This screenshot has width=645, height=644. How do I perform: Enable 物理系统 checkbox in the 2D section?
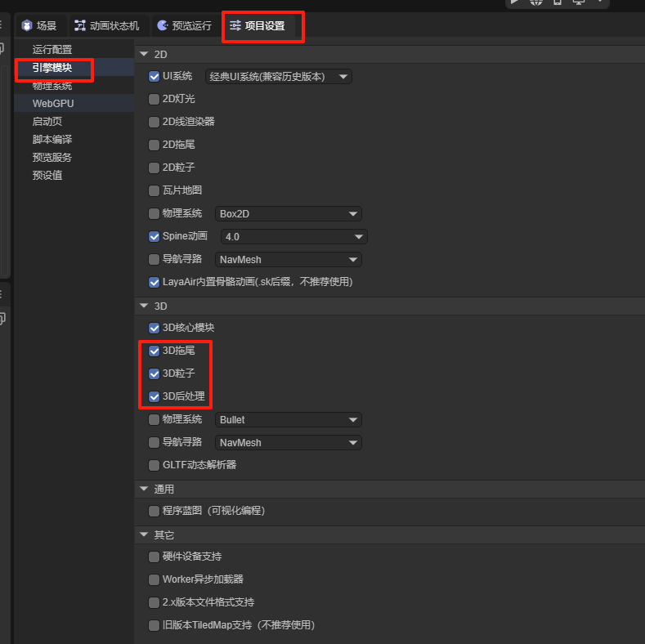[x=154, y=214]
